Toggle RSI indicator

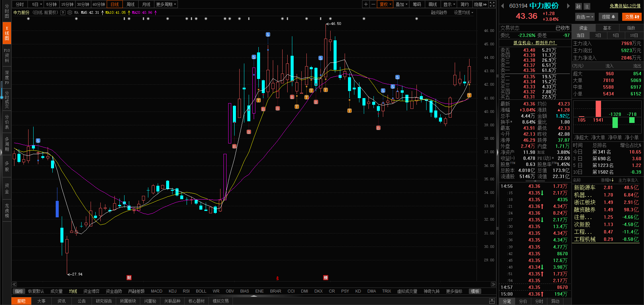[186, 291]
